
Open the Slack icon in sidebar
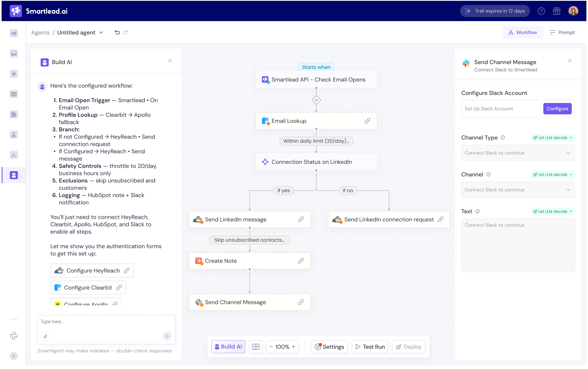point(14,336)
